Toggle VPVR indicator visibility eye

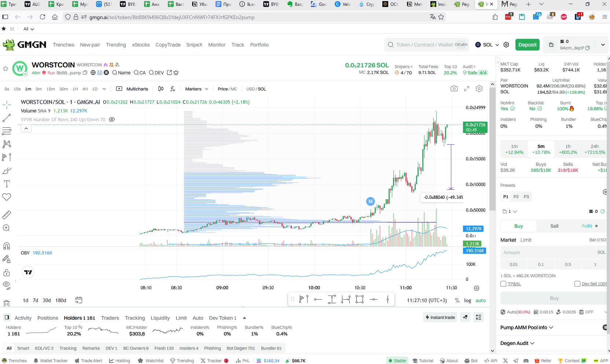pos(112,119)
